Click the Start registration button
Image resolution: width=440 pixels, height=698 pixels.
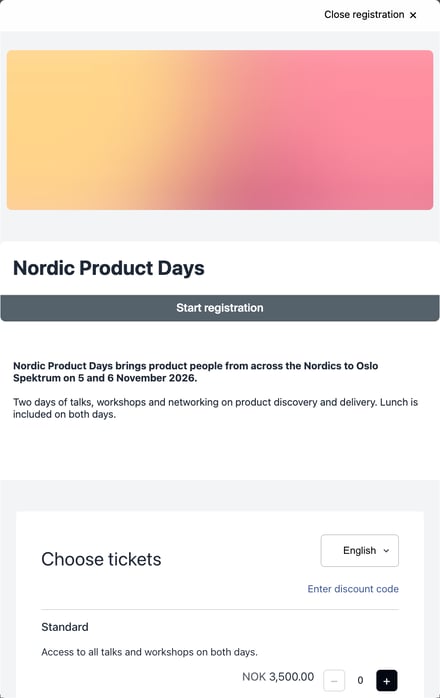[x=220, y=308]
